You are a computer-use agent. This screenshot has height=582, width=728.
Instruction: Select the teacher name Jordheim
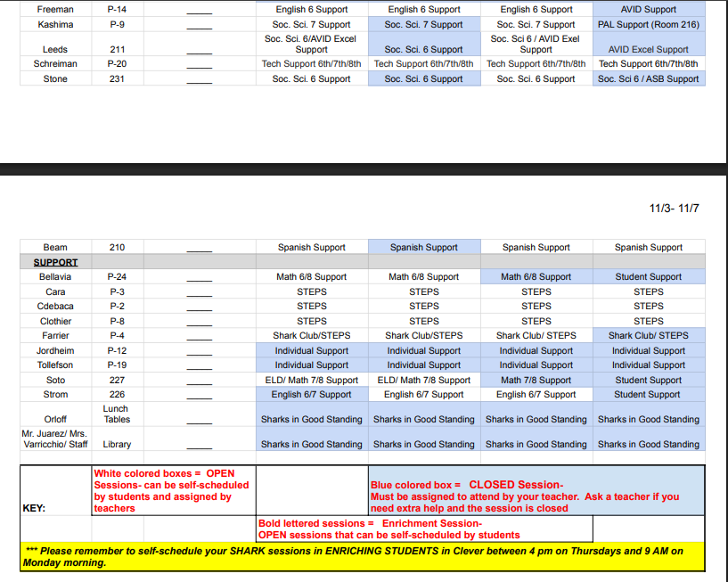coord(55,351)
